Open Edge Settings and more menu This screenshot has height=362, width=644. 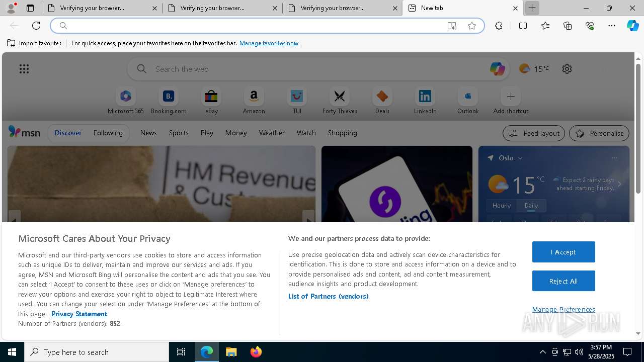tap(612, 26)
